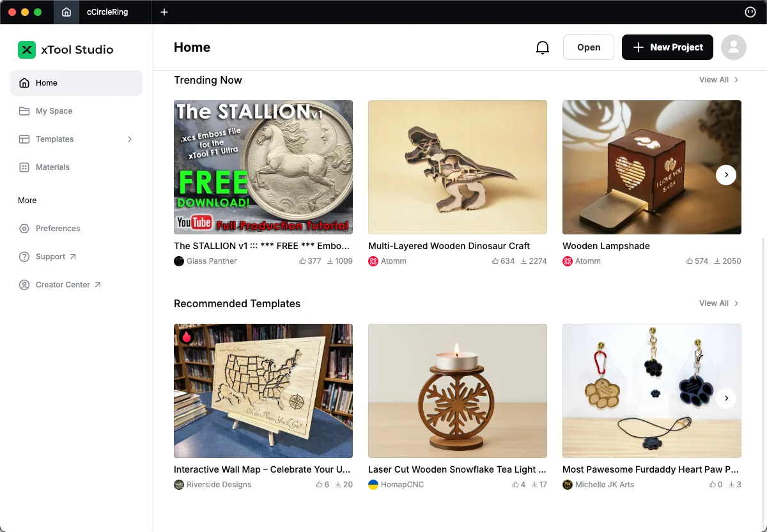Click the Open button
The width and height of the screenshot is (767, 532).
[589, 47]
